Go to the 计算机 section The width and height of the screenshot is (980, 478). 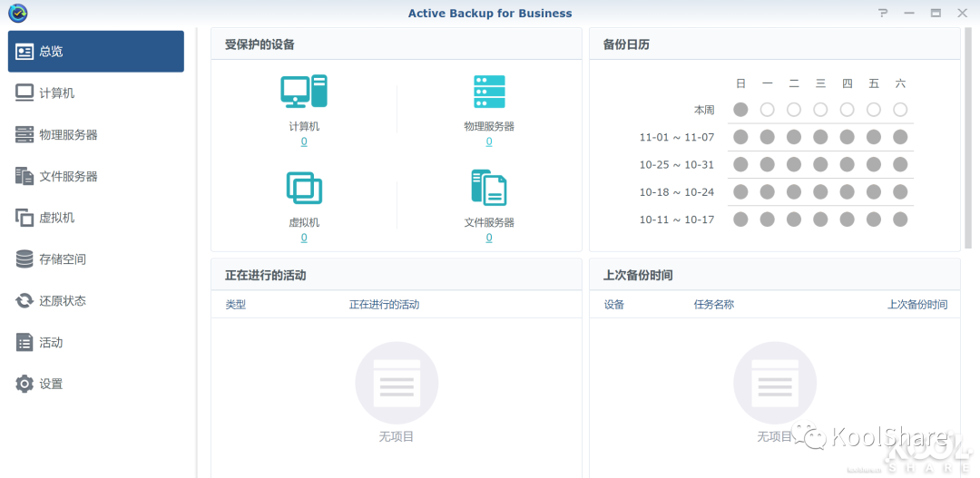click(x=95, y=93)
